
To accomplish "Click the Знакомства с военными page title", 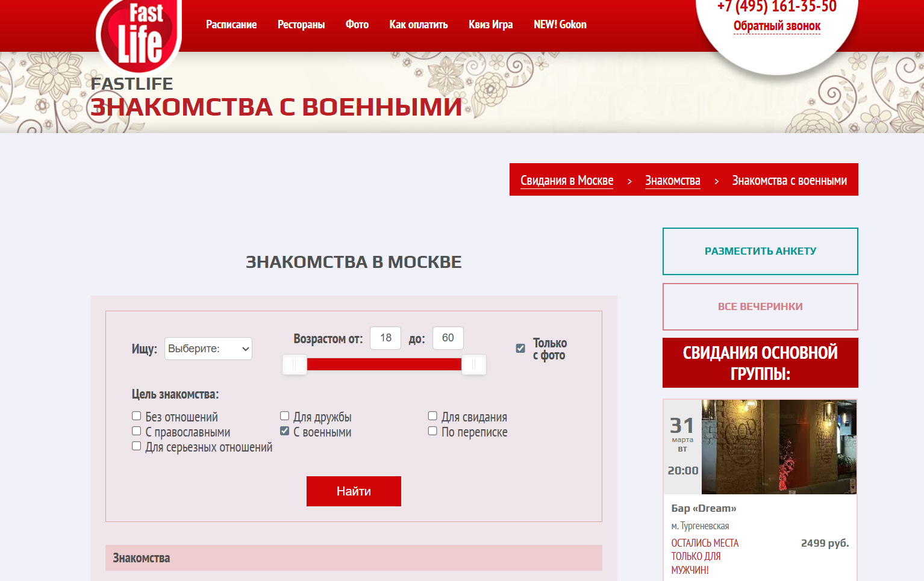I will [x=276, y=107].
